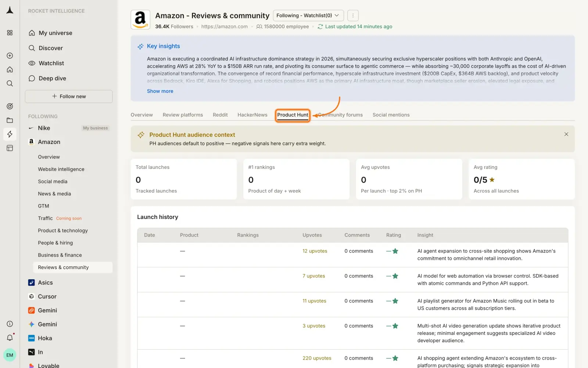Viewport: 588px width, 368px height.
Task: Select Social media under Amazon
Action: tap(53, 181)
